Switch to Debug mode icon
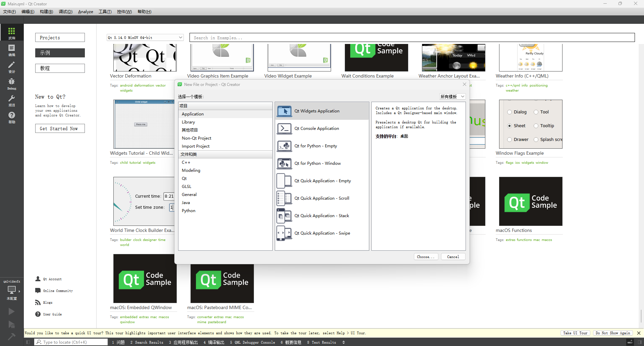 (x=12, y=83)
